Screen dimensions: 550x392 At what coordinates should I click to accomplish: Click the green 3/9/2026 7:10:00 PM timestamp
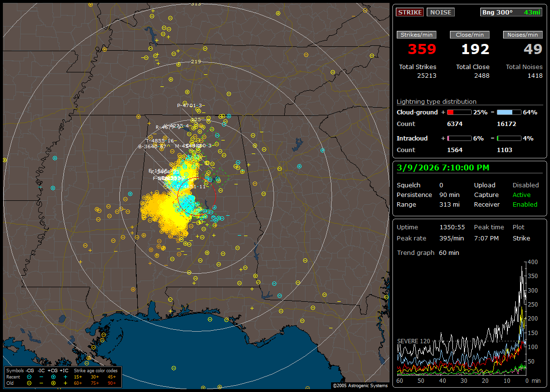pyautogui.click(x=443, y=168)
